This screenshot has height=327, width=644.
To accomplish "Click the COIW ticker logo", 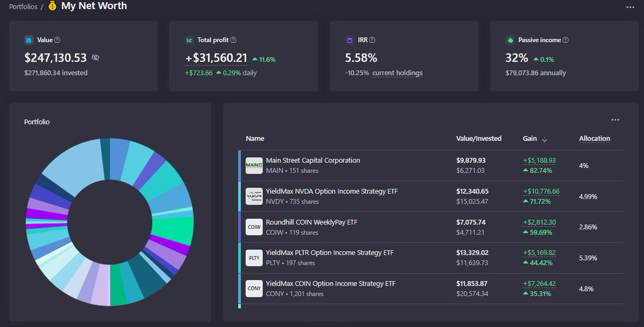I will (x=254, y=227).
